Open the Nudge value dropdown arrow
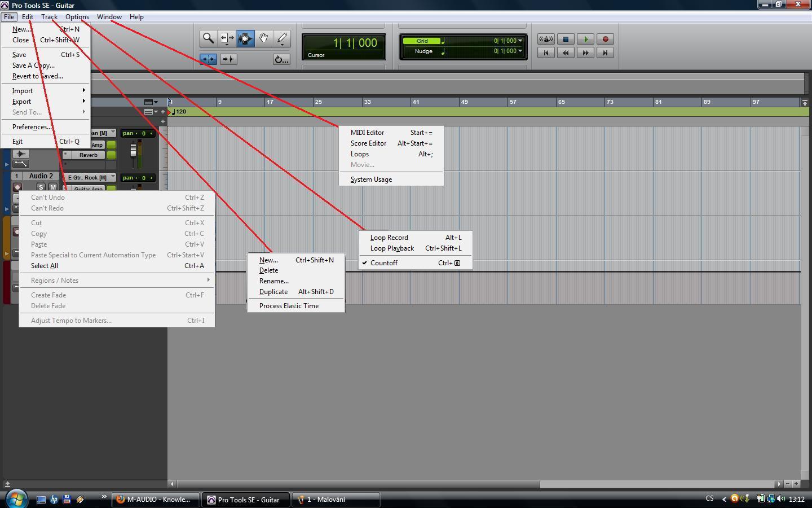812x508 pixels. pyautogui.click(x=520, y=51)
